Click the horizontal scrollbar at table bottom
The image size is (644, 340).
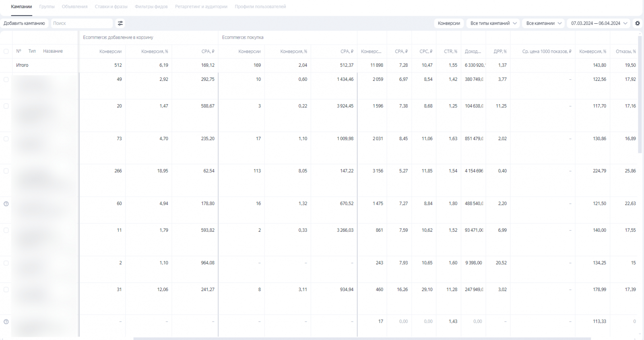[x=361, y=338]
